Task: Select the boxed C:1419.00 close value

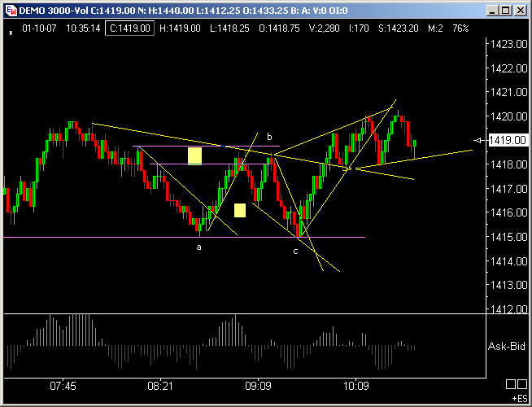Action: 129,28
